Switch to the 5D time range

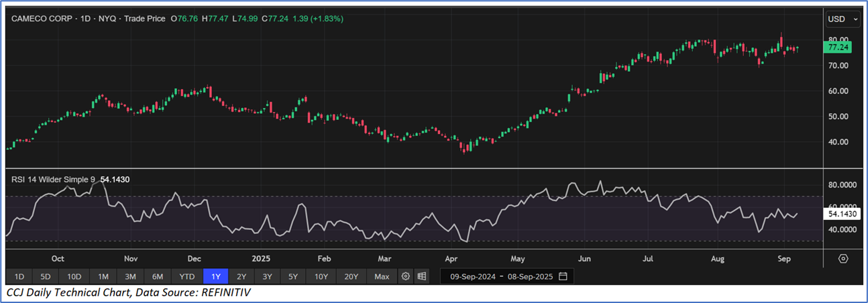(45, 276)
